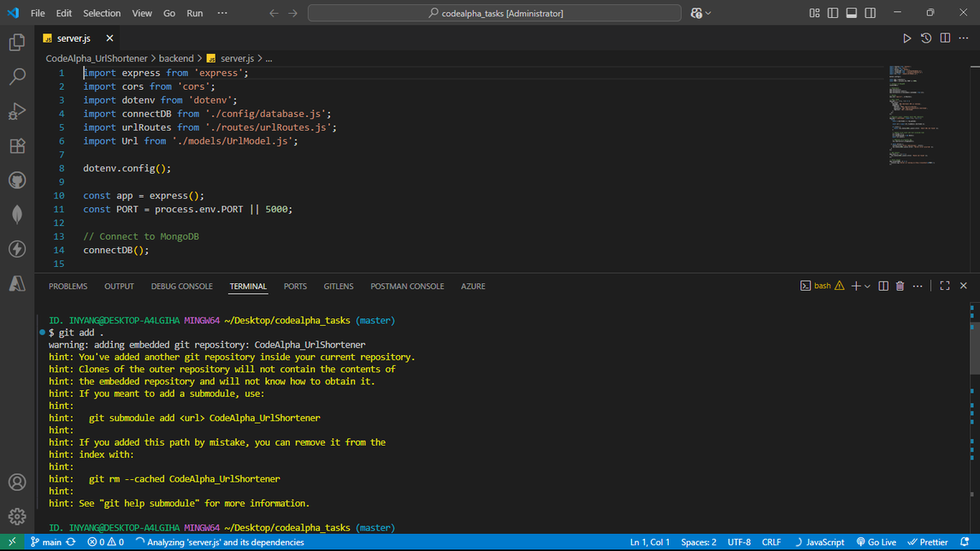This screenshot has width=980, height=551.
Task: Customize Layout from title bar
Action: coord(814,13)
